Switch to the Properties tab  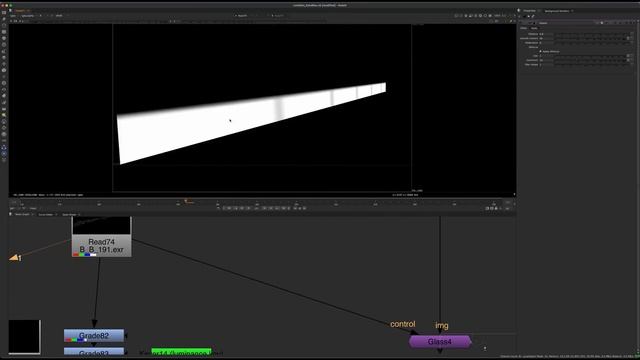tap(529, 11)
